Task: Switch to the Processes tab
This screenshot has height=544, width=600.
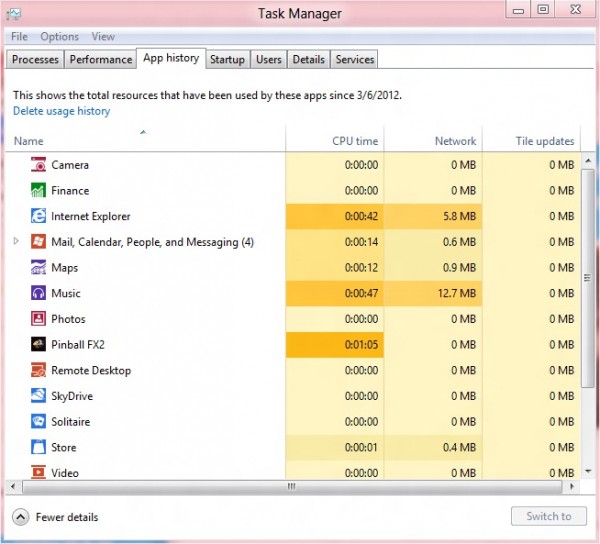Action: (x=35, y=60)
